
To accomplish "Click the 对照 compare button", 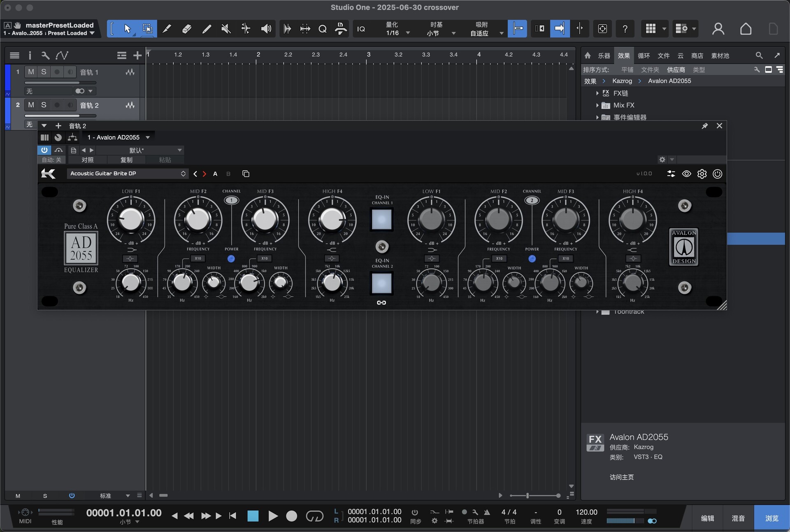I will point(87,160).
